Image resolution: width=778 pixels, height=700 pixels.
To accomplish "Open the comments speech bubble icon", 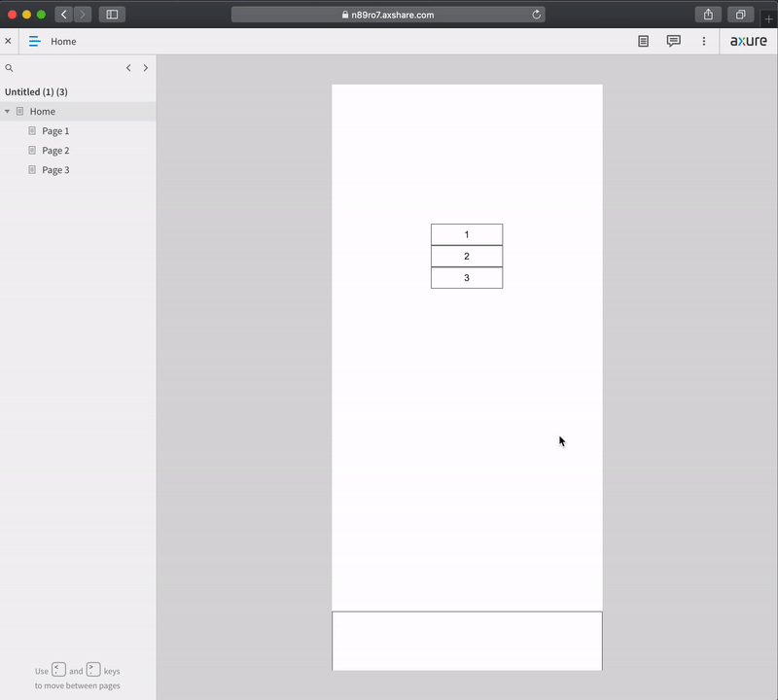I will pyautogui.click(x=673, y=41).
